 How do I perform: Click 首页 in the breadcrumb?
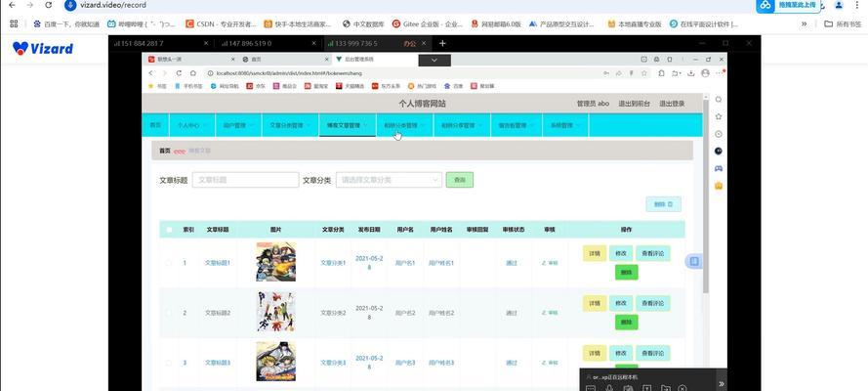pyautogui.click(x=165, y=151)
